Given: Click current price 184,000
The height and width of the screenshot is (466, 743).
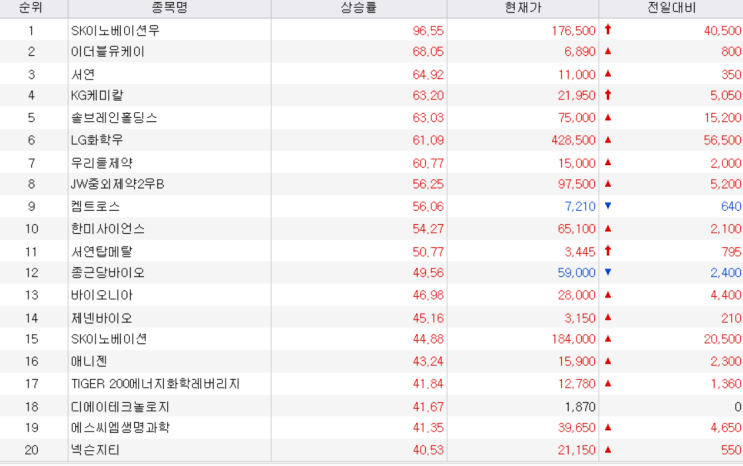Looking at the screenshot, I should (573, 339).
